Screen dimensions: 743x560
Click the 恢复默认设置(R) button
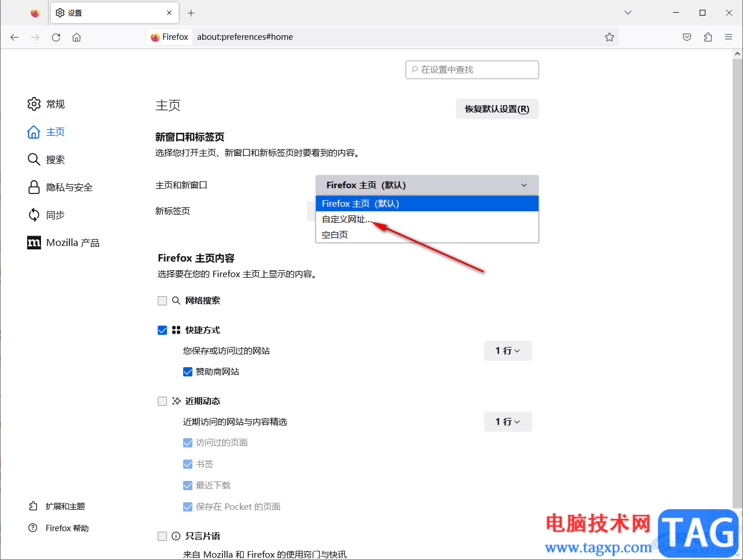tap(497, 109)
